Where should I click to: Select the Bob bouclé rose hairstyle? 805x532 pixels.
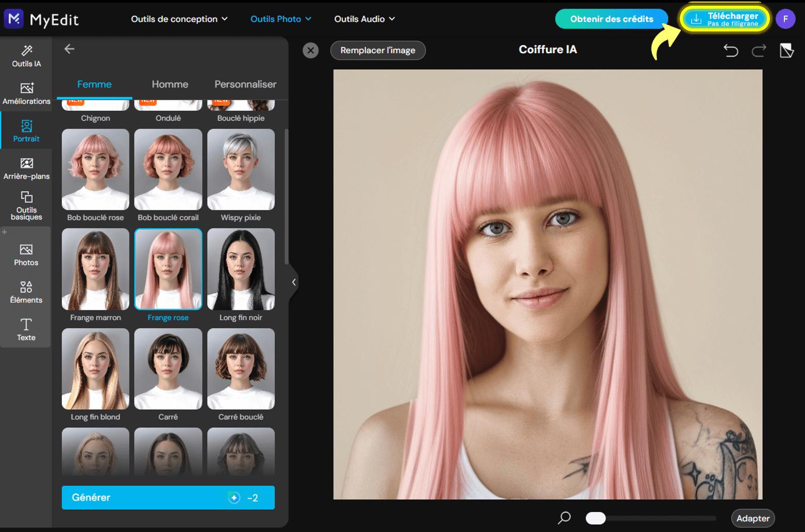[x=95, y=170]
